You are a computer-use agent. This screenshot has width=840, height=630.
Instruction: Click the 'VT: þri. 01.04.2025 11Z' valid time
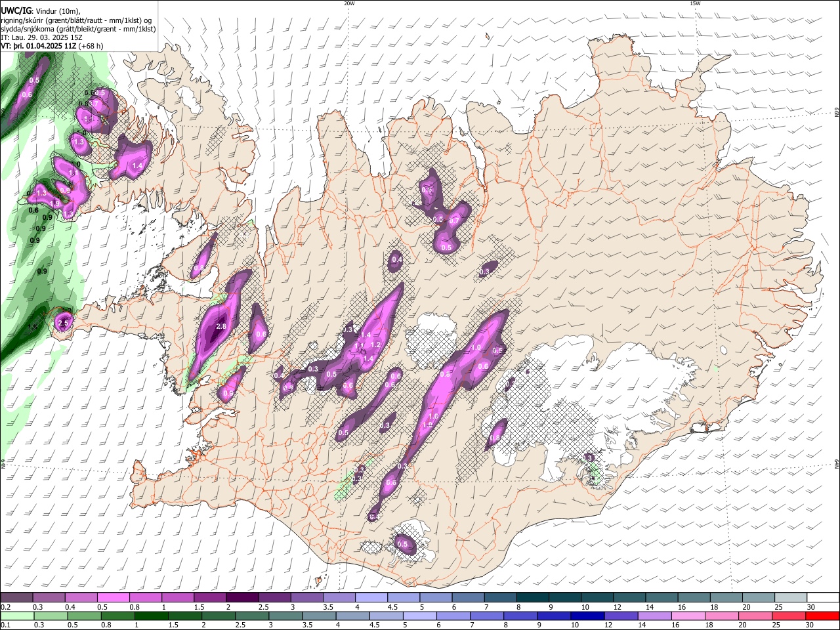click(39, 47)
